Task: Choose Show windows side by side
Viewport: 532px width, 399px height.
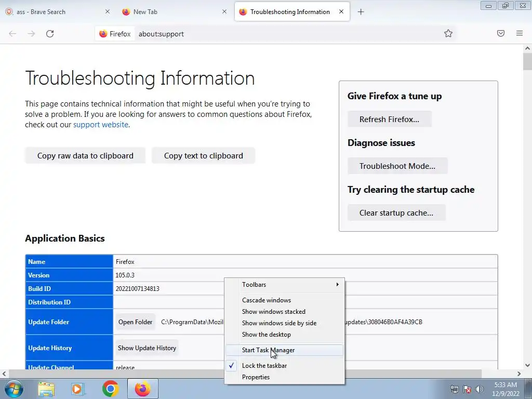Action: click(284, 323)
